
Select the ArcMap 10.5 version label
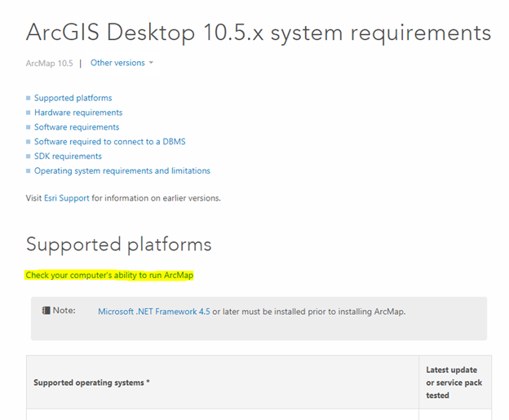click(49, 64)
